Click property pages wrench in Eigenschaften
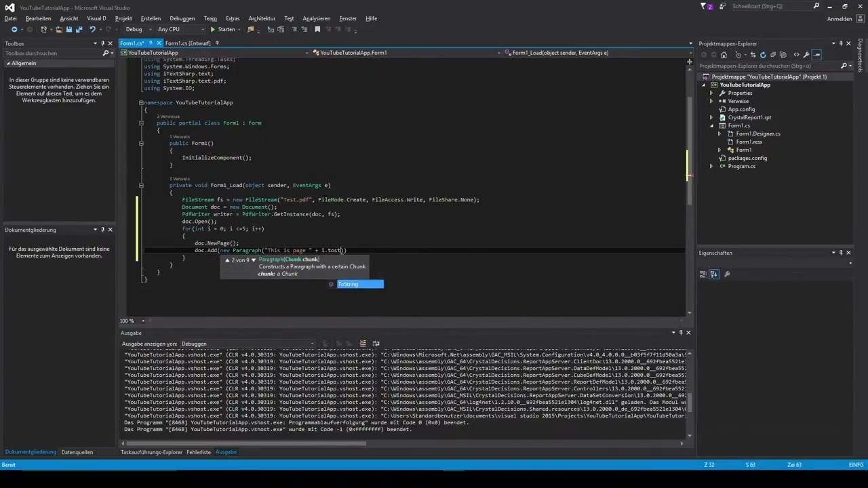This screenshot has height=488, width=868. (x=727, y=274)
